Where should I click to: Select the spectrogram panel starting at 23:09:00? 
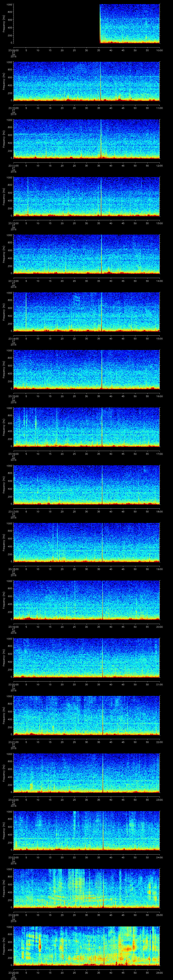coord(86,24)
